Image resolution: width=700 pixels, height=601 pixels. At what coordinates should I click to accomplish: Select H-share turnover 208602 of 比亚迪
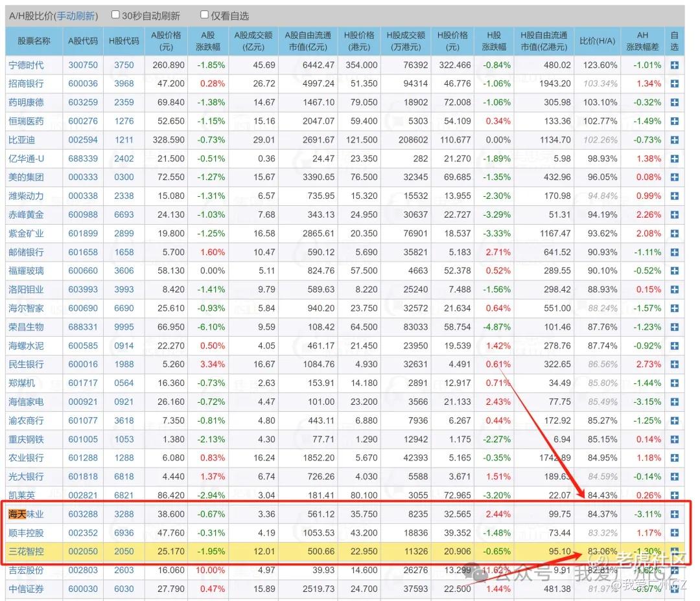pyautogui.click(x=413, y=140)
